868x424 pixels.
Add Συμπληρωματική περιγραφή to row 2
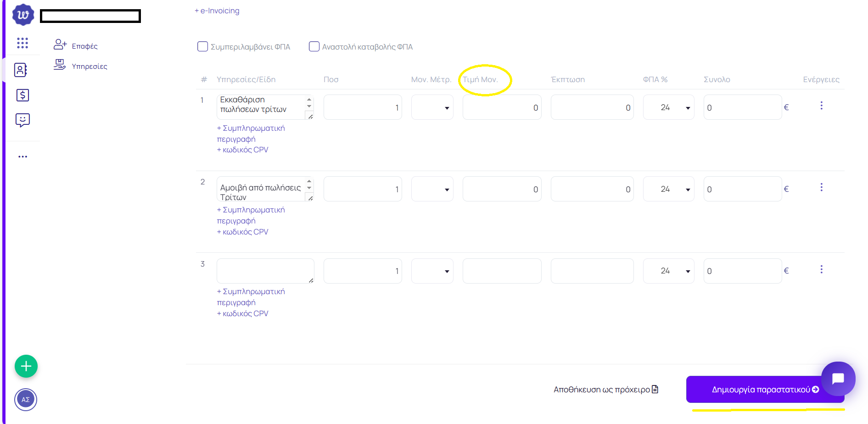point(251,215)
